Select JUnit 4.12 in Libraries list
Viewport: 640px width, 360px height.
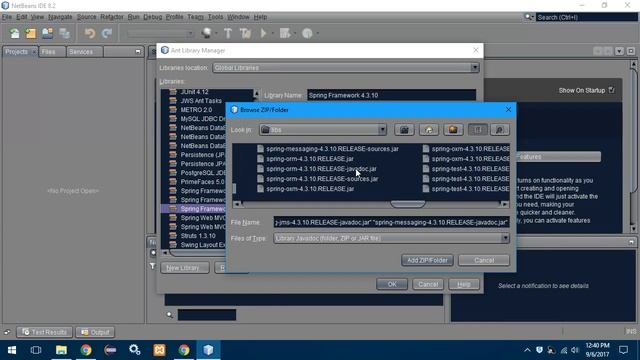(194, 92)
